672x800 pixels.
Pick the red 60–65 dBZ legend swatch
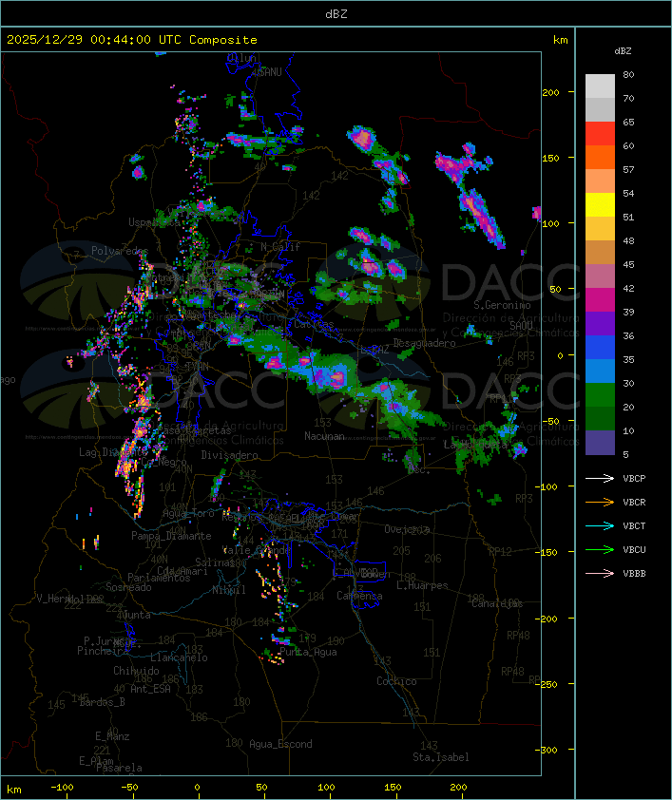(x=600, y=134)
